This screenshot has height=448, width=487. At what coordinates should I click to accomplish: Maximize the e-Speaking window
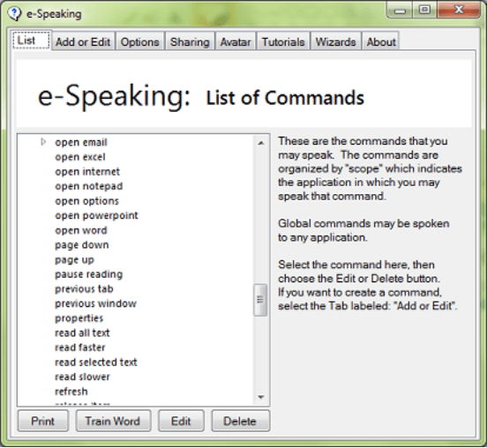(x=424, y=11)
